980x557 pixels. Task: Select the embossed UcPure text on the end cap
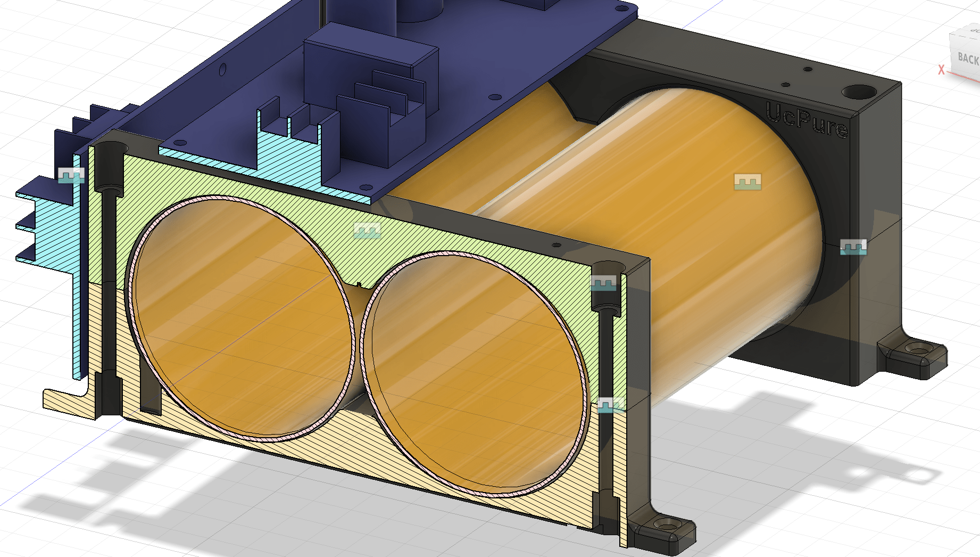[x=807, y=120]
